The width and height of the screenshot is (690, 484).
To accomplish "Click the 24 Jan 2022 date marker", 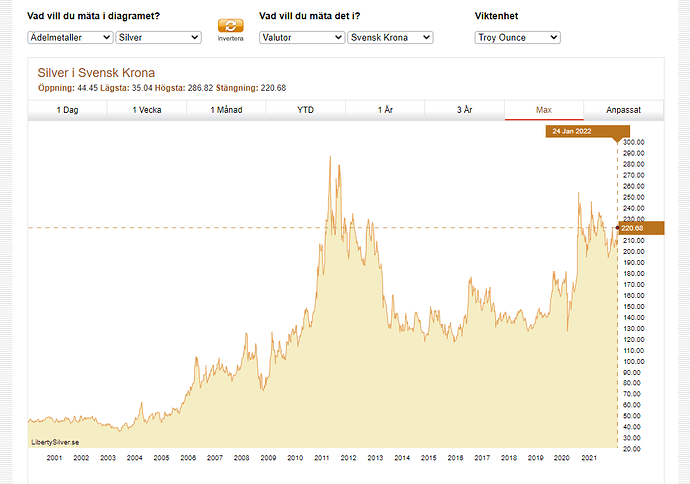I will (587, 131).
